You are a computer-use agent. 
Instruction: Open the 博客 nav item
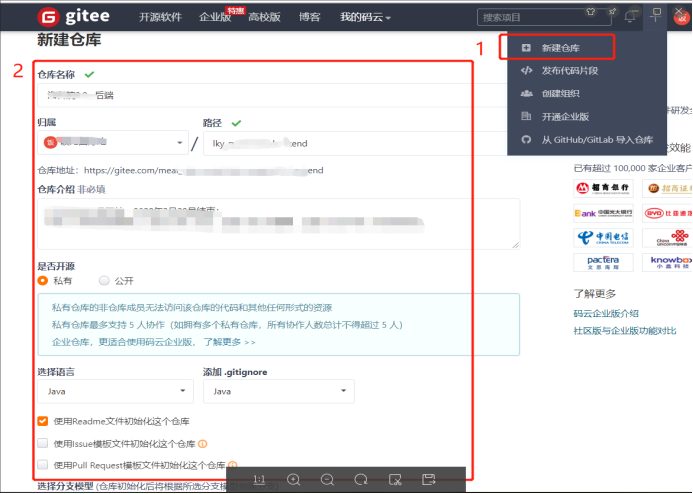(309, 17)
